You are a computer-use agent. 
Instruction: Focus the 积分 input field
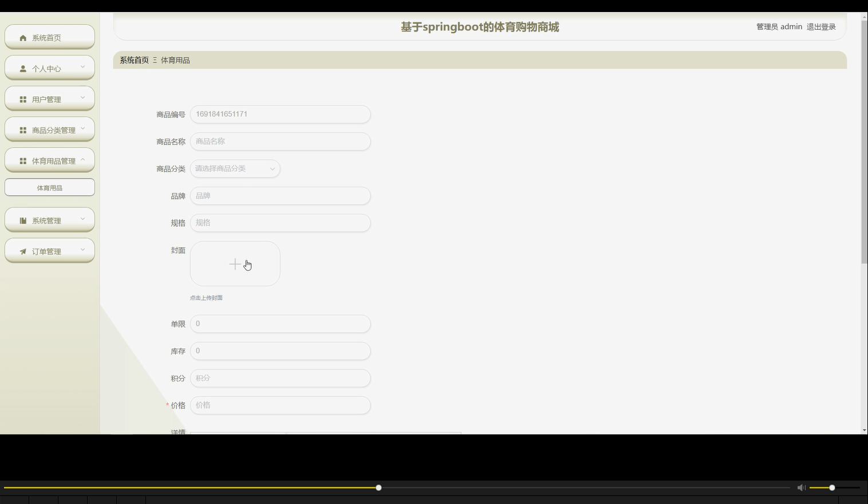click(x=280, y=378)
